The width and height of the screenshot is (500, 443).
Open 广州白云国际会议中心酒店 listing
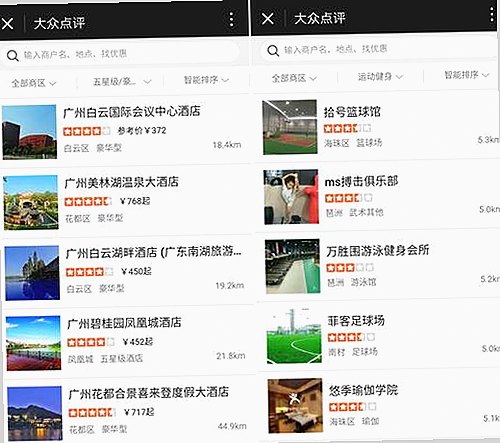124,131
